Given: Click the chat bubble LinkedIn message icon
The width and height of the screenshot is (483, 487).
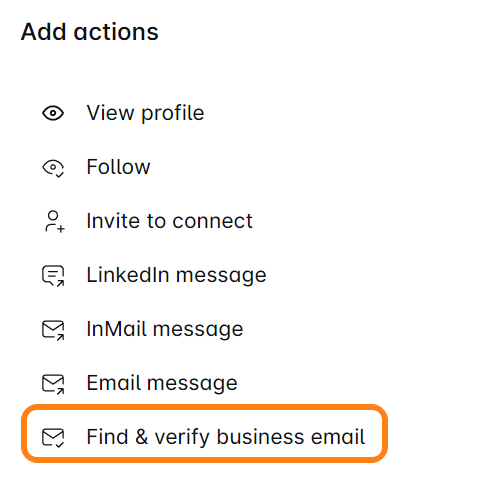Looking at the screenshot, I should coord(53,276).
